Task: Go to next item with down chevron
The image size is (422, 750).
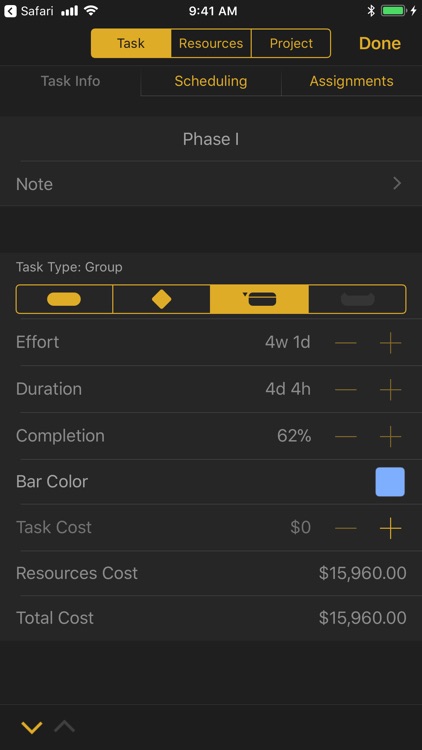Action: [x=32, y=728]
